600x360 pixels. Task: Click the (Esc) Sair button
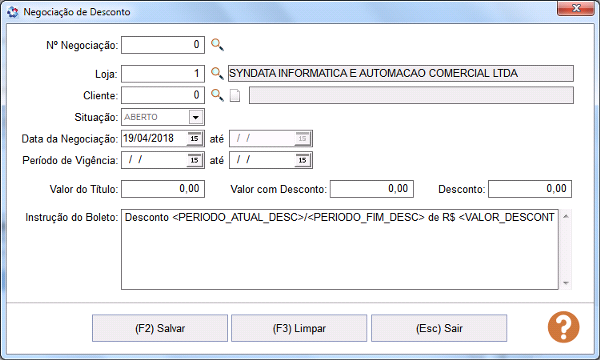click(x=439, y=328)
